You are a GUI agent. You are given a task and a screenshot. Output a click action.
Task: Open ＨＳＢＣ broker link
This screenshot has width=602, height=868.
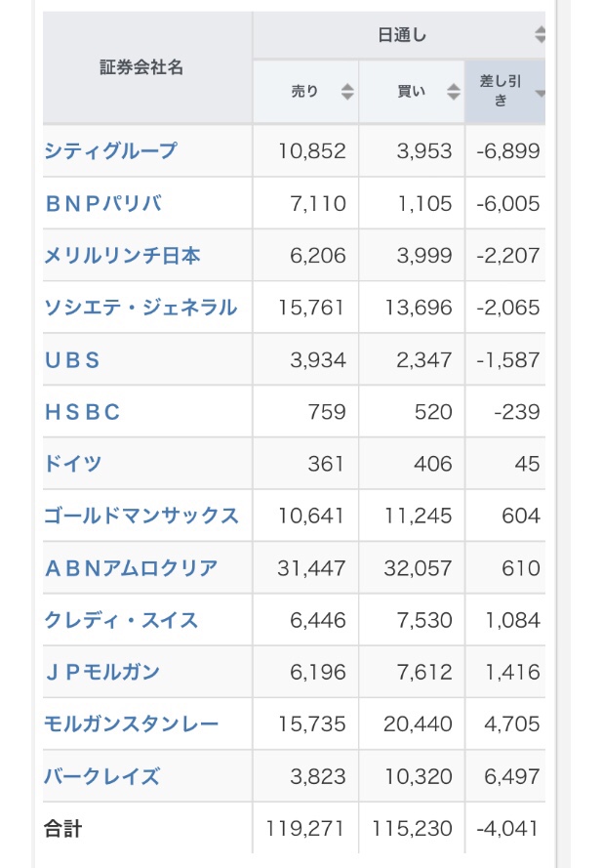83,412
